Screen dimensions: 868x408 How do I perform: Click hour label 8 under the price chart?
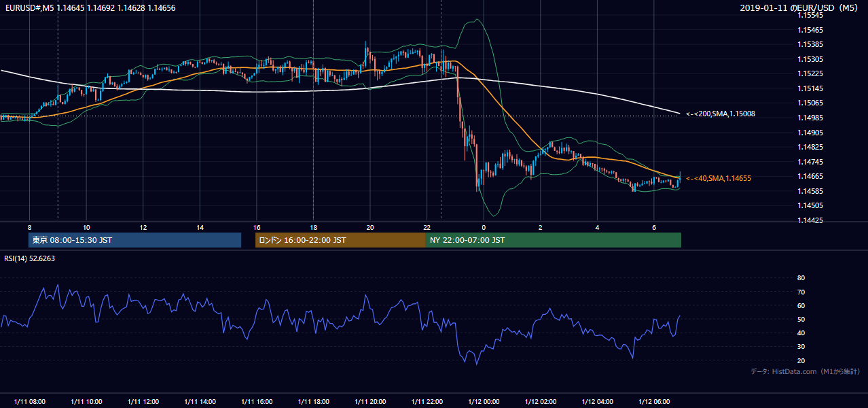click(x=29, y=227)
